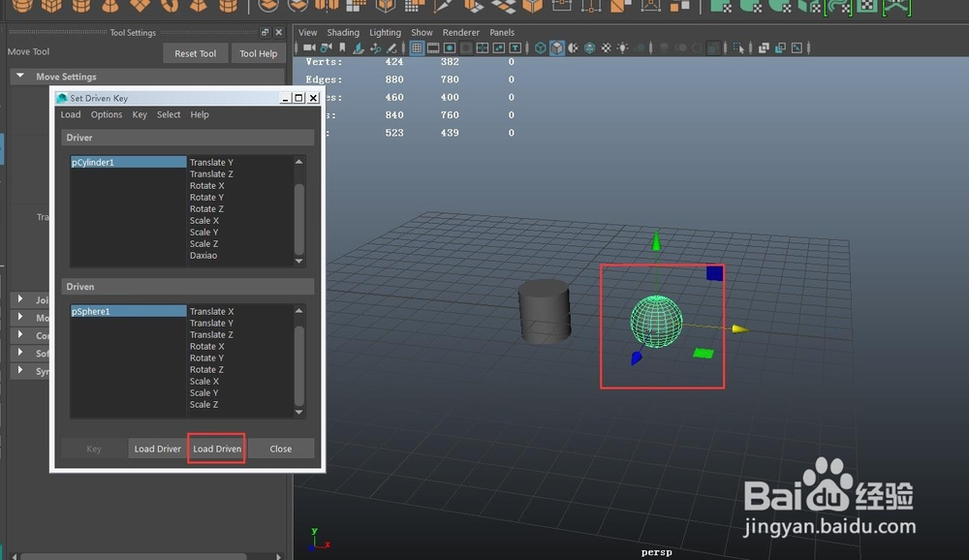Click the yellow X-axis move arrow handle
Image resolution: width=969 pixels, height=560 pixels.
739,328
